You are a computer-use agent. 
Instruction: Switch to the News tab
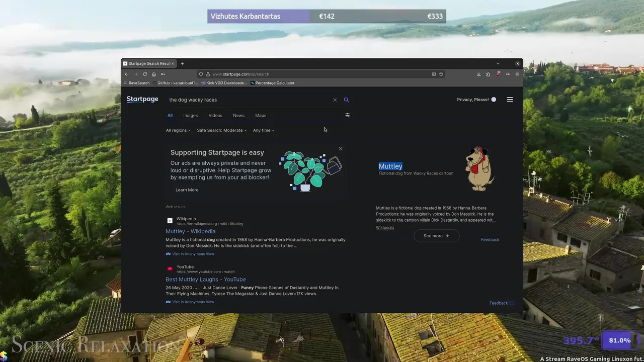pos(238,116)
